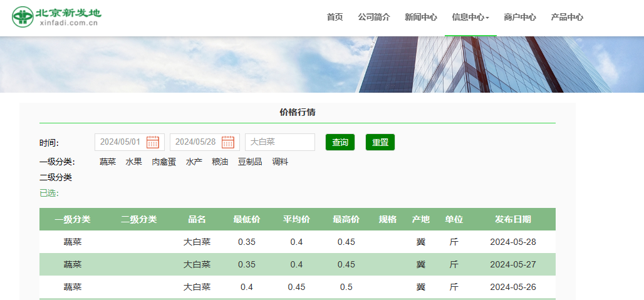Screen dimensions: 644x300
Task: Filter by 肉禽蛋 category
Action: click(164, 162)
